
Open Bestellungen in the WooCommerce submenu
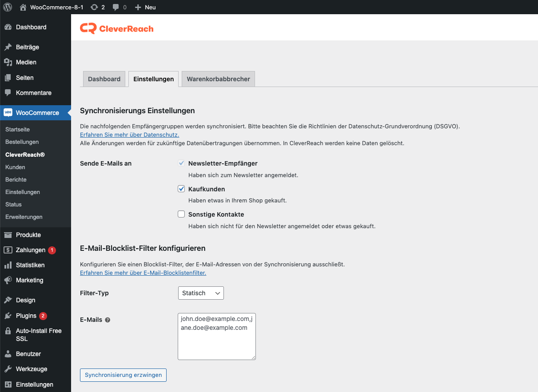(x=22, y=142)
